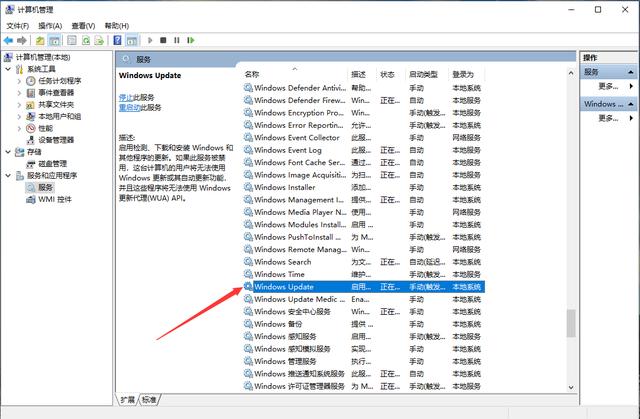640x419 pixels.
Task: Open the 操作(A) menu
Action: point(50,26)
